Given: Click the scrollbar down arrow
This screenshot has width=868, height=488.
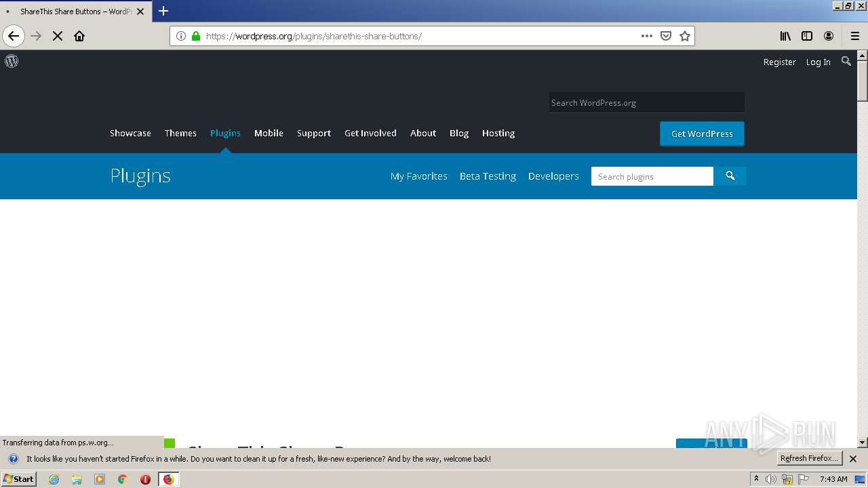Looking at the screenshot, I should (x=863, y=443).
